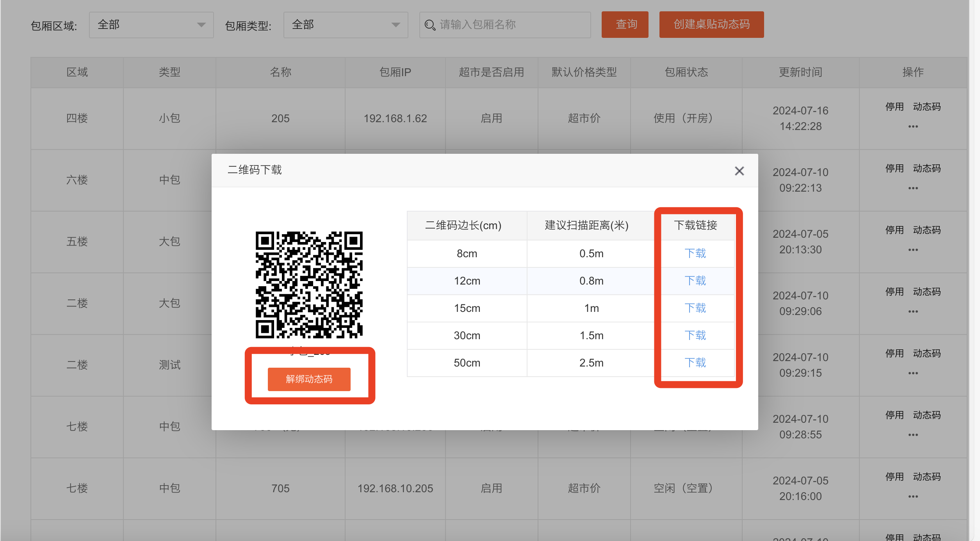Screen dimensions: 980x541
Task: Click 停用 for room 205 row
Action: 894,107
